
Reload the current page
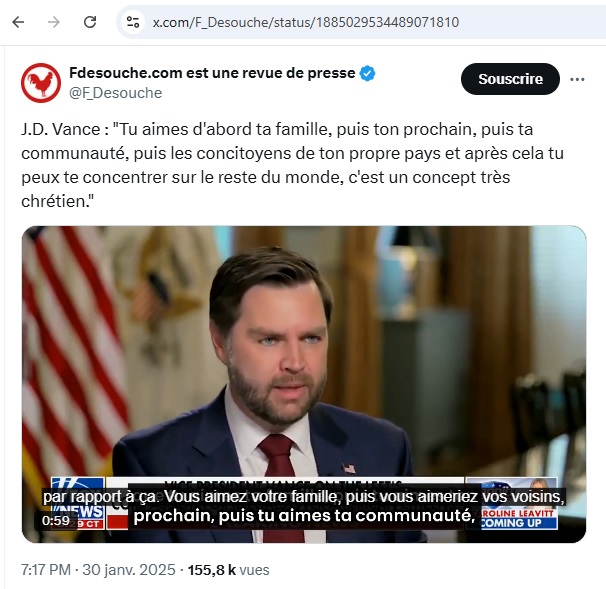[x=90, y=21]
